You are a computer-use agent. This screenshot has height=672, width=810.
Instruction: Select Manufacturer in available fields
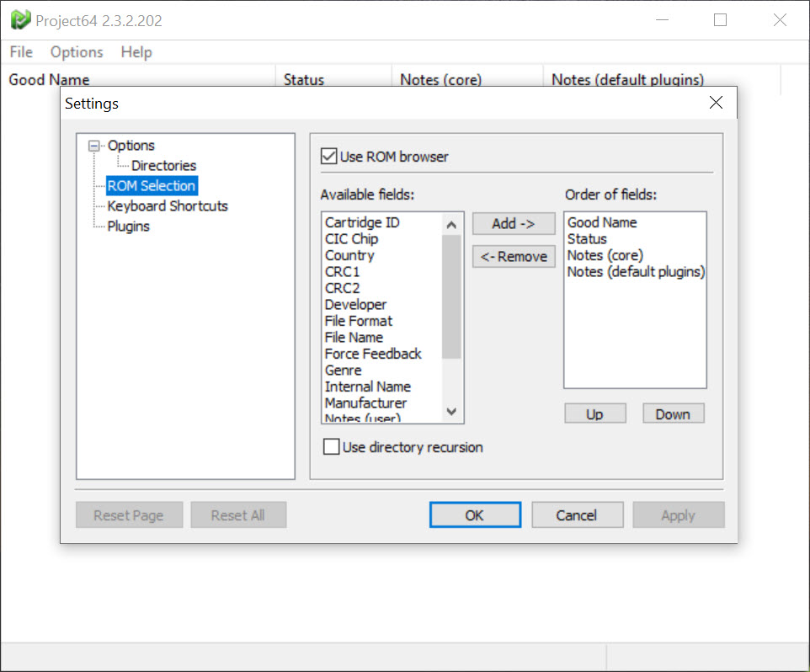[365, 403]
